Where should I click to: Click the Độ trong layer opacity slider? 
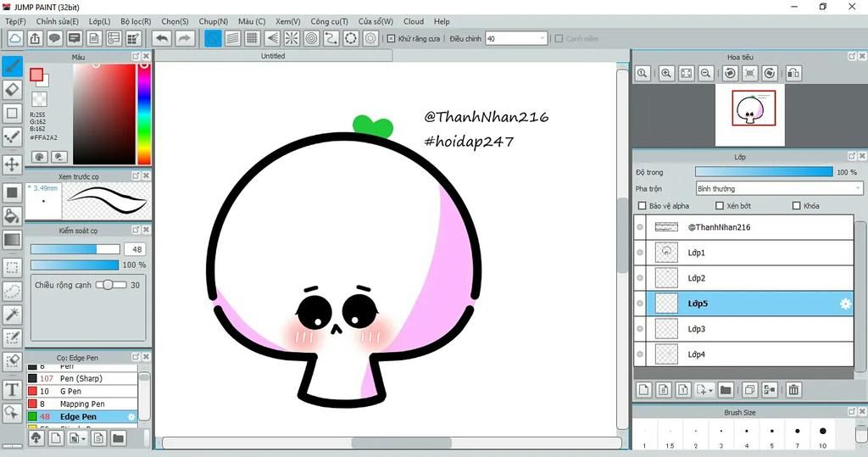[764, 172]
